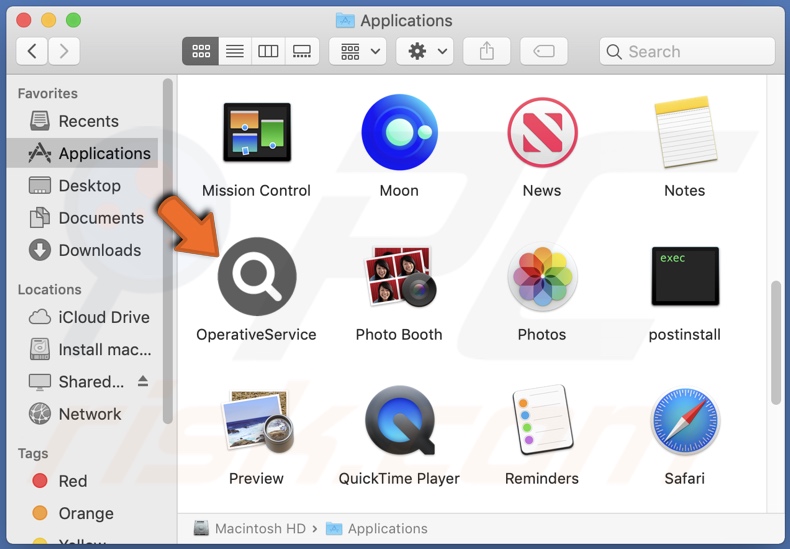Select the Notes app icon
The width and height of the screenshot is (790, 549).
point(685,132)
